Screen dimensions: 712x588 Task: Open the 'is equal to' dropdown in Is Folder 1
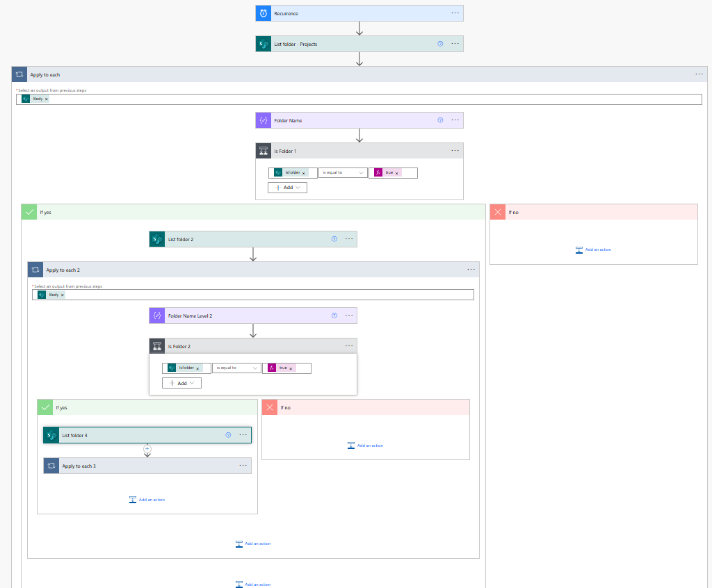343,172
